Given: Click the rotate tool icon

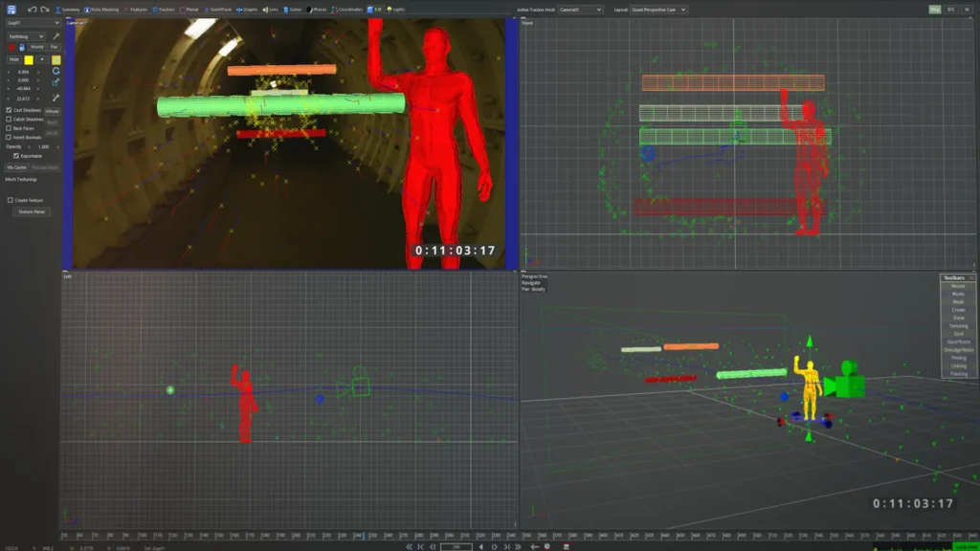Looking at the screenshot, I should click(x=56, y=71).
